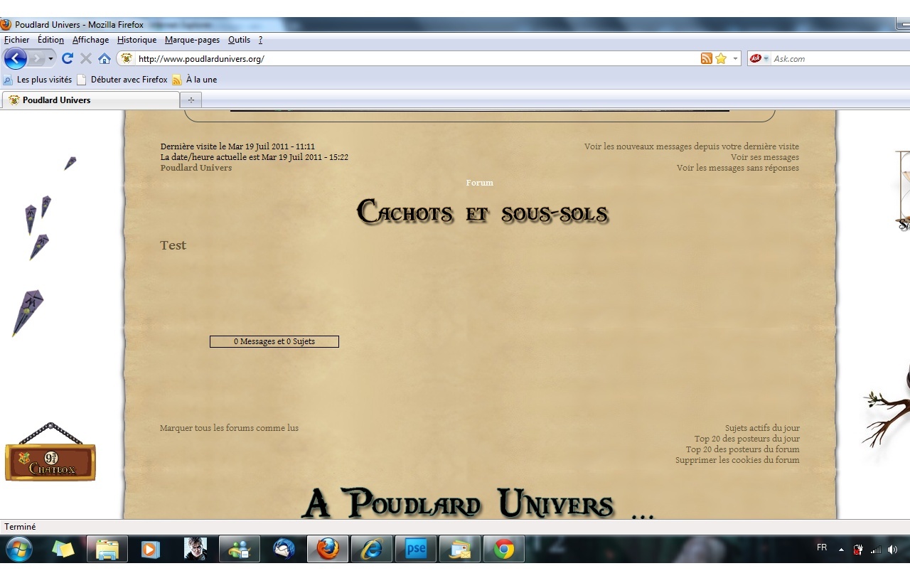Click the Windows Start orb
This screenshot has height=588, width=910.
pos(18,549)
